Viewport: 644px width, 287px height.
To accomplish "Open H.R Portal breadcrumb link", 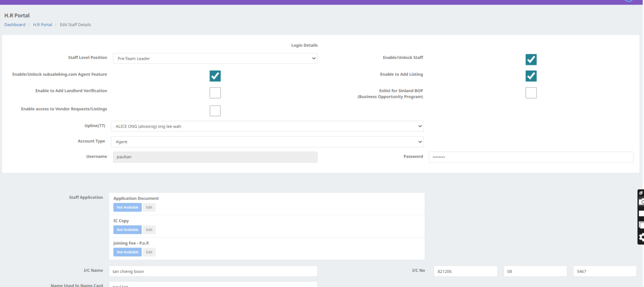I will click(x=42, y=24).
